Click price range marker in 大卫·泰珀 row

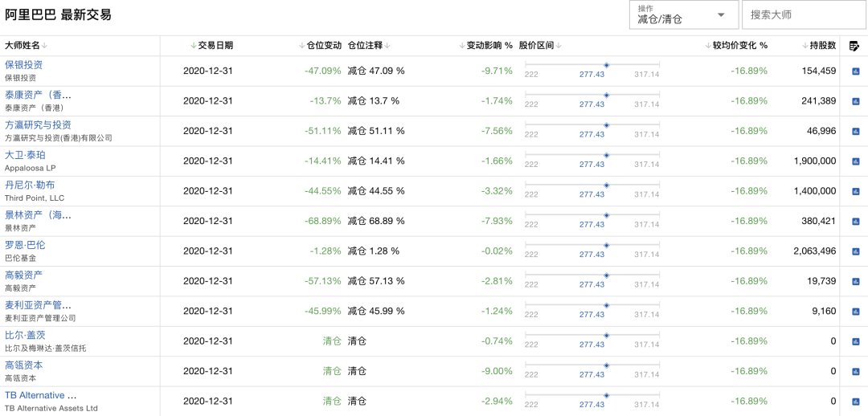click(x=606, y=156)
